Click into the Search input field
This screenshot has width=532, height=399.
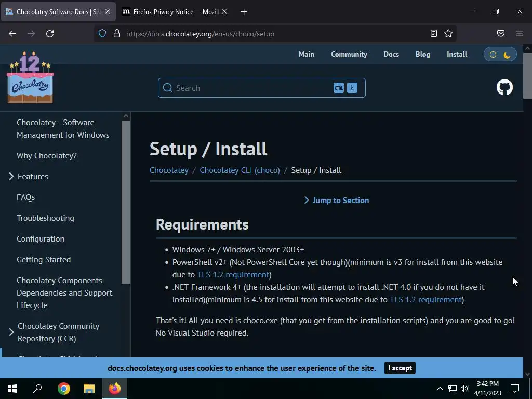click(262, 88)
